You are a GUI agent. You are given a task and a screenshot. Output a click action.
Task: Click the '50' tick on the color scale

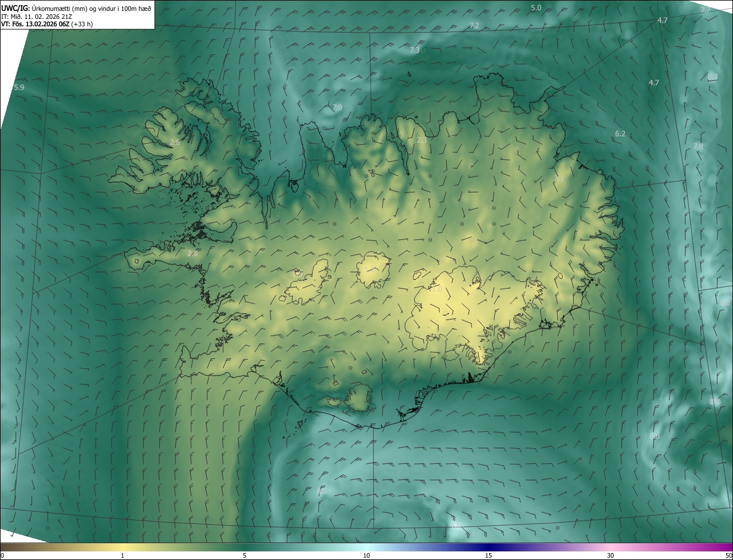728,555
